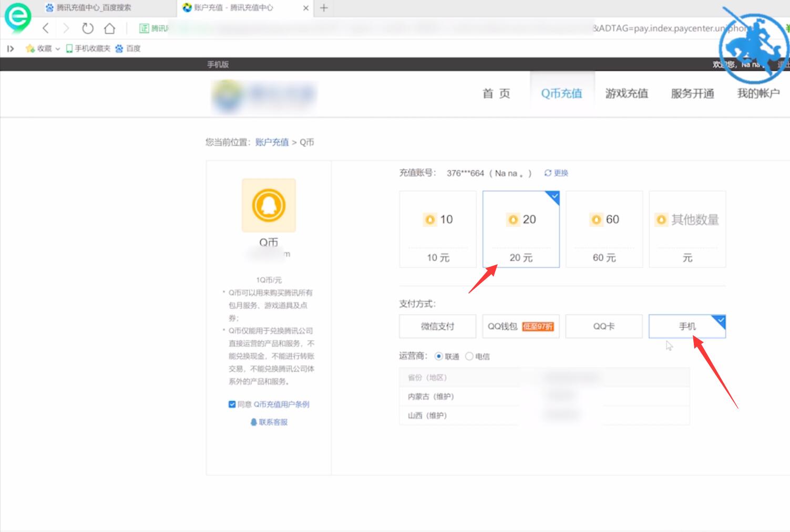Select Q币充值 navigation tab
The image size is (790, 532).
[562, 93]
